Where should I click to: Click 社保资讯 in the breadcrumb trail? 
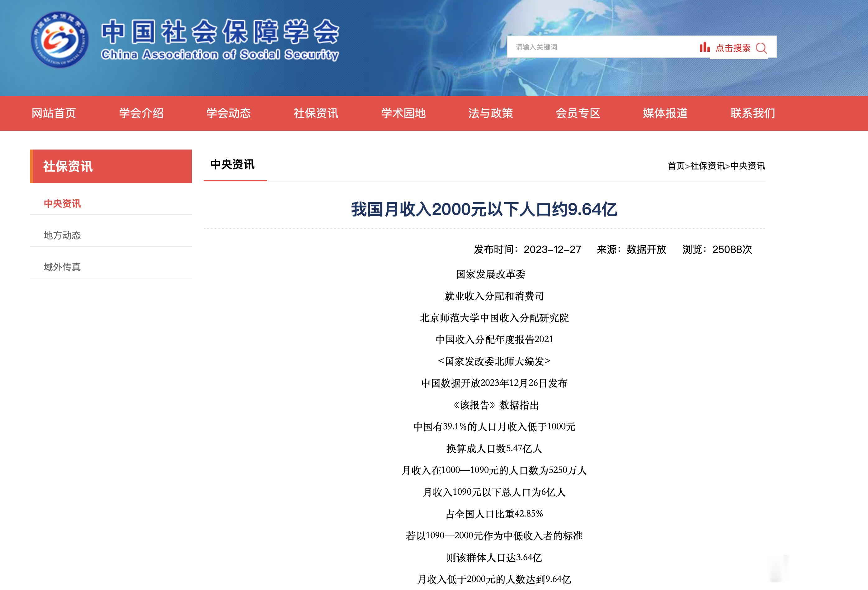[707, 166]
